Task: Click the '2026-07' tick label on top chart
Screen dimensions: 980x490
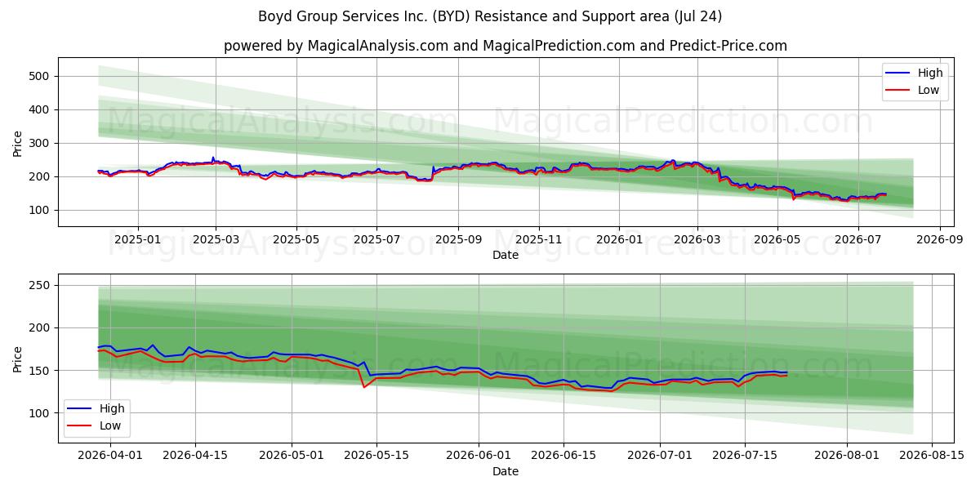Action: tap(857, 241)
